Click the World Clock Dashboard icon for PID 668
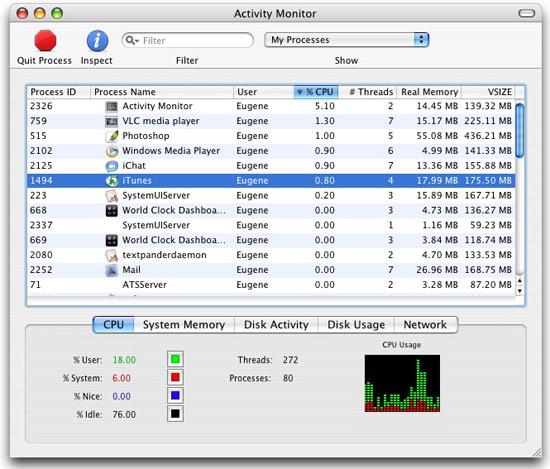Viewport: 550px width, 469px height. [x=112, y=210]
